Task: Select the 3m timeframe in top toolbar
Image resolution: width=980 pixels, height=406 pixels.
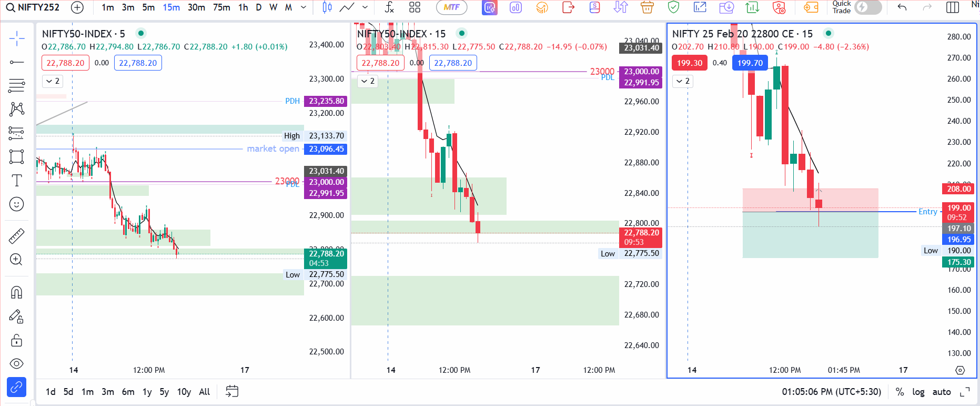Action: pyautogui.click(x=128, y=7)
